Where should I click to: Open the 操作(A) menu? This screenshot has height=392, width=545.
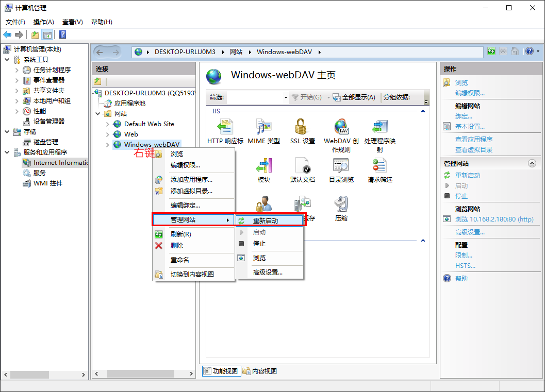coord(44,22)
